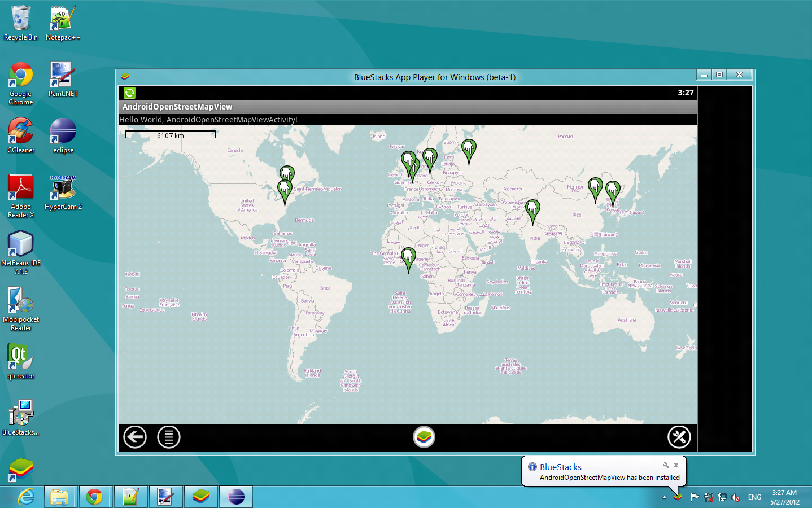The height and width of the screenshot is (508, 812).
Task: Tap the upper marker in eastern Canada
Action: coord(287,173)
